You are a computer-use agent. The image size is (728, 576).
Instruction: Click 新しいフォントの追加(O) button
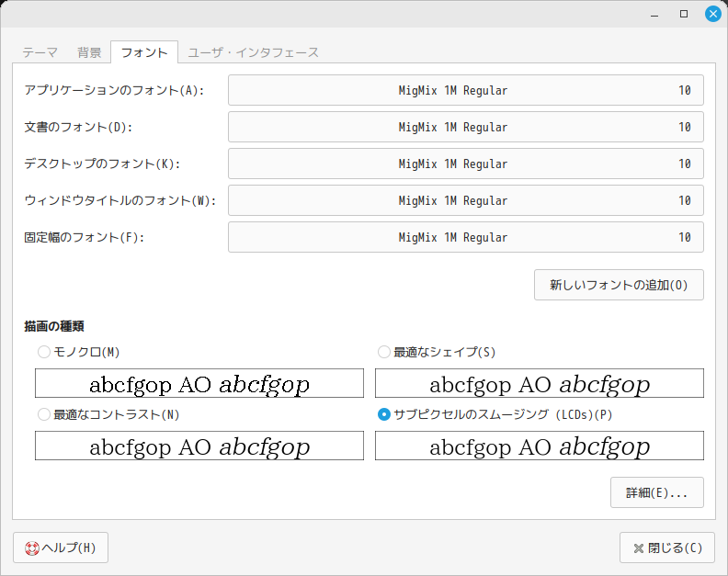click(x=619, y=285)
